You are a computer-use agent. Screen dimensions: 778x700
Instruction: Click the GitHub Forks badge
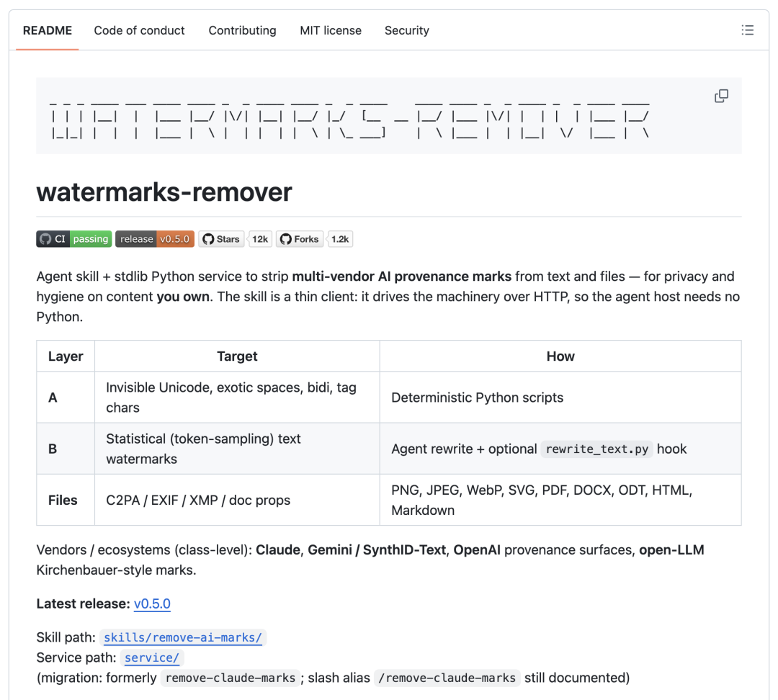tap(300, 239)
